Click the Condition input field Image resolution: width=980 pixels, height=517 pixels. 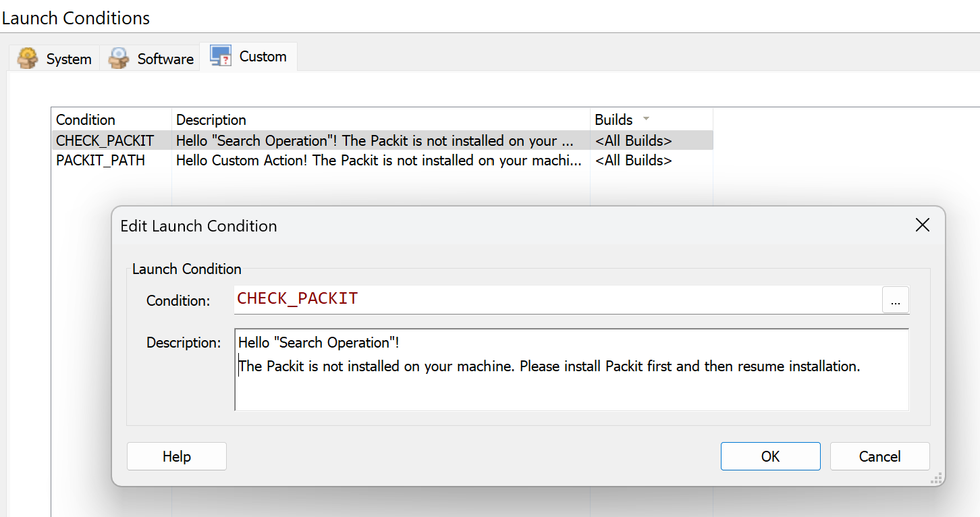(557, 299)
